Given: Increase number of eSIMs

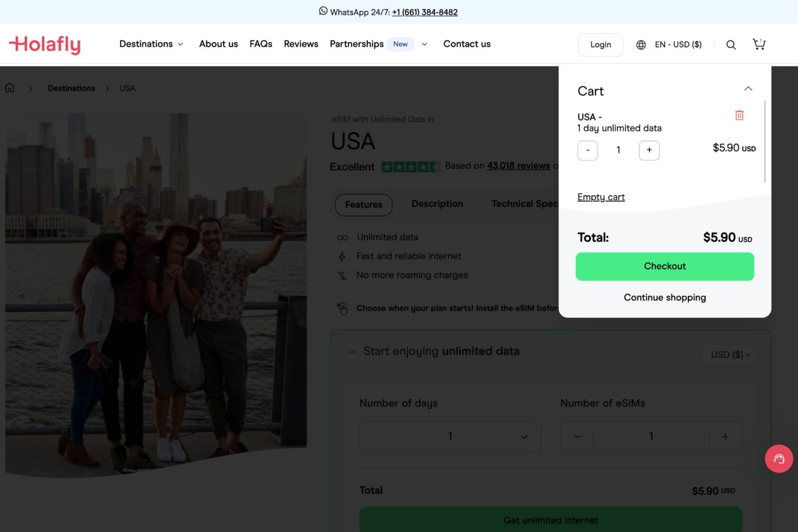Looking at the screenshot, I should pos(725,437).
